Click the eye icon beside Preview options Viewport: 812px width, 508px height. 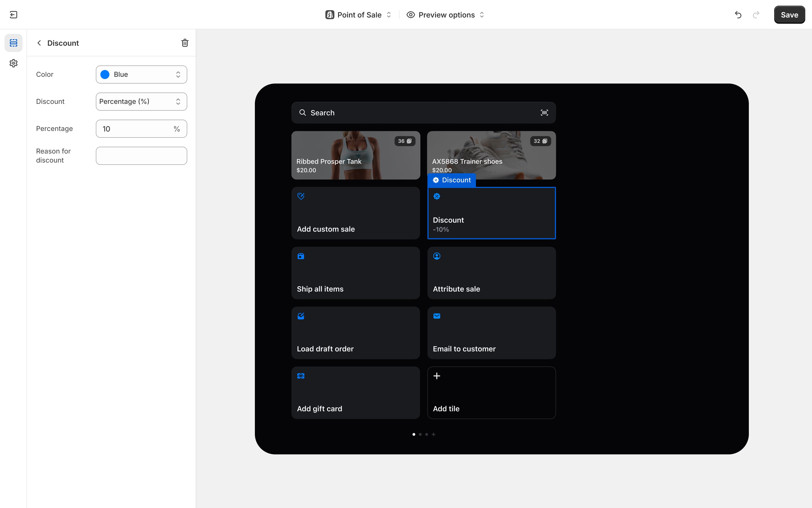click(411, 15)
